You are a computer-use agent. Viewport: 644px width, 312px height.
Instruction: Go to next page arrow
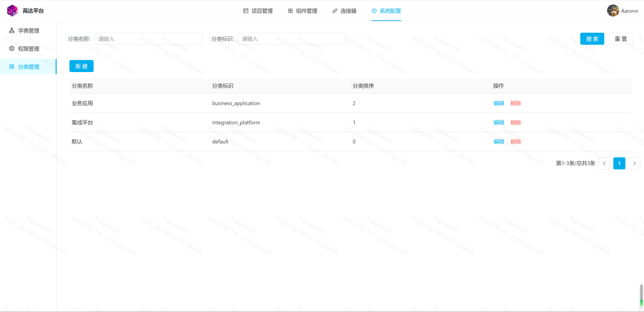pyautogui.click(x=634, y=163)
